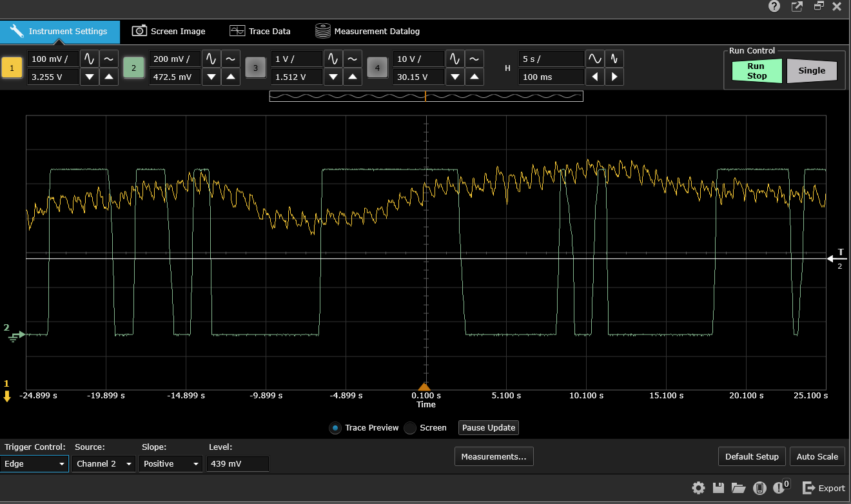The width and height of the screenshot is (851, 504).
Task: Enable channel 4 button
Action: pyautogui.click(x=378, y=68)
